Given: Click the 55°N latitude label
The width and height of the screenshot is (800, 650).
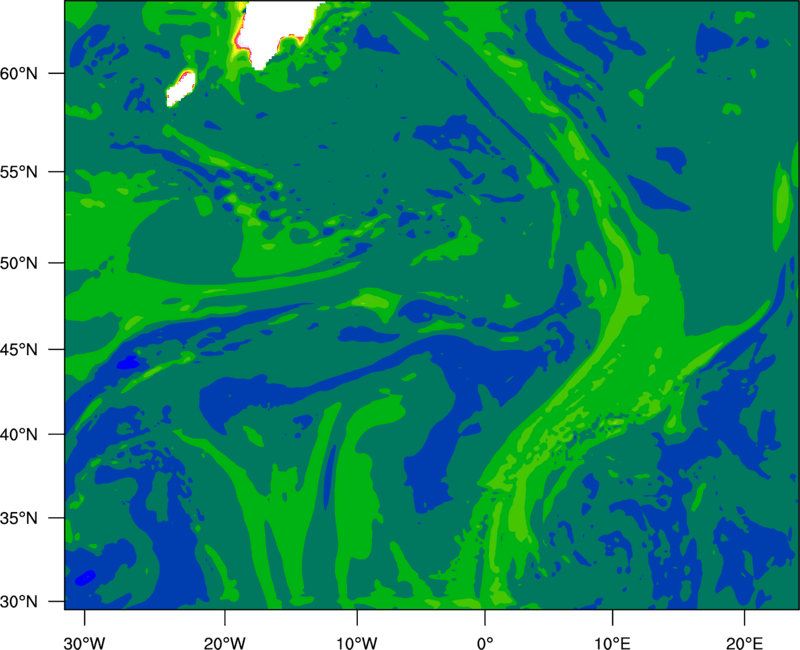Looking at the screenshot, I should 19,172.
